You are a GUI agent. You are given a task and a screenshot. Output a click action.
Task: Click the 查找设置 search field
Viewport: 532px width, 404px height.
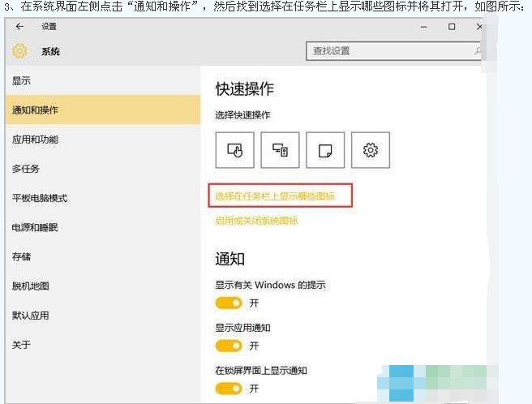pyautogui.click(x=393, y=51)
